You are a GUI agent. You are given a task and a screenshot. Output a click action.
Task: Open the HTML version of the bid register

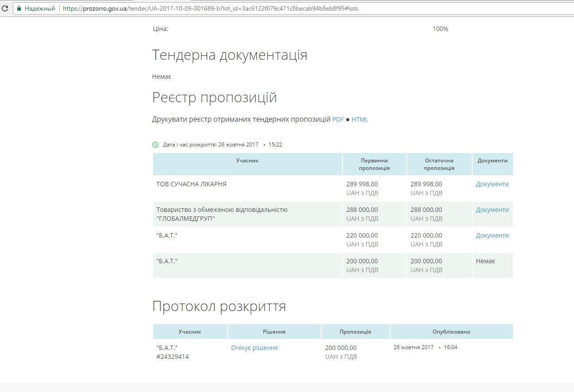pyautogui.click(x=360, y=119)
